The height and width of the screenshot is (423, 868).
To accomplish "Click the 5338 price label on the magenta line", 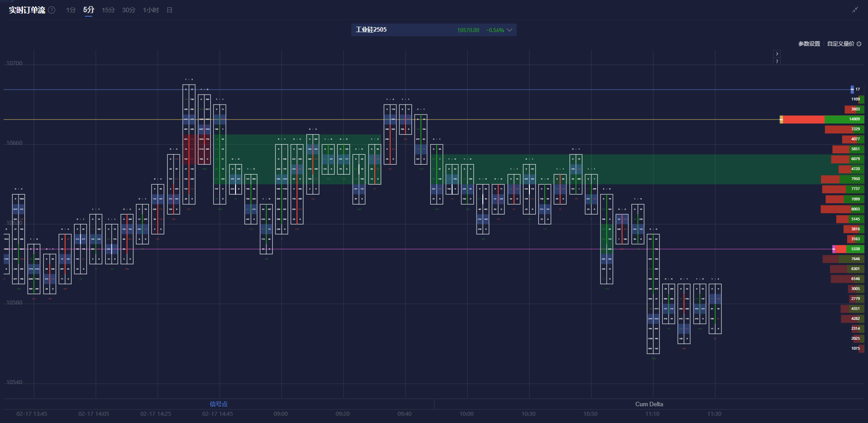I will point(855,249).
